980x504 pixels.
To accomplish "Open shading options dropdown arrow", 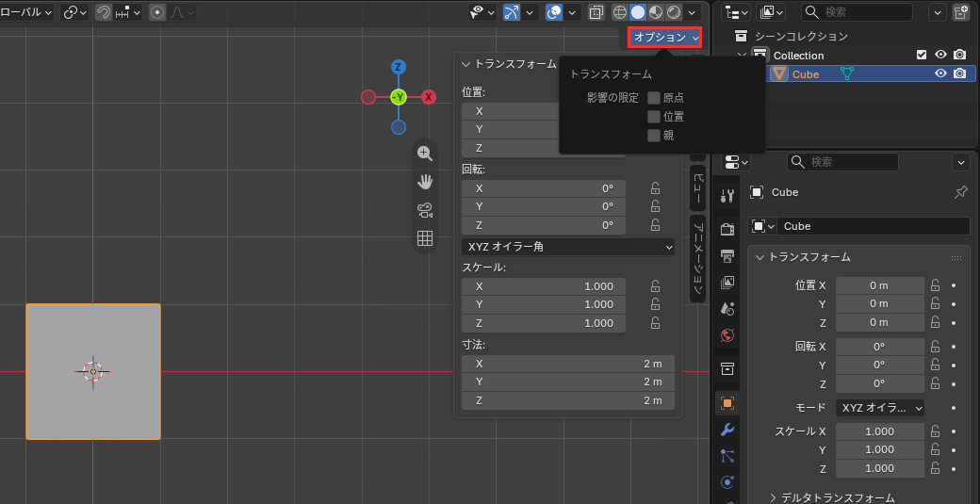I will coord(692,12).
